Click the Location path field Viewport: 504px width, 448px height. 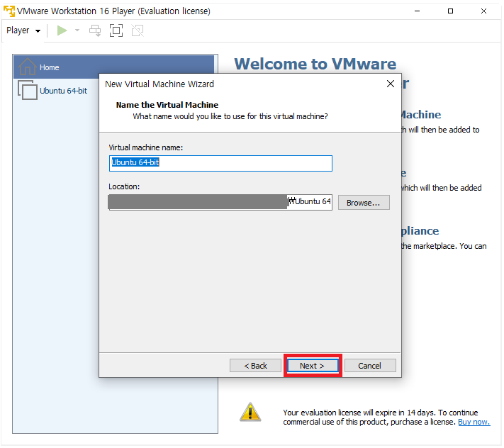coord(220,203)
